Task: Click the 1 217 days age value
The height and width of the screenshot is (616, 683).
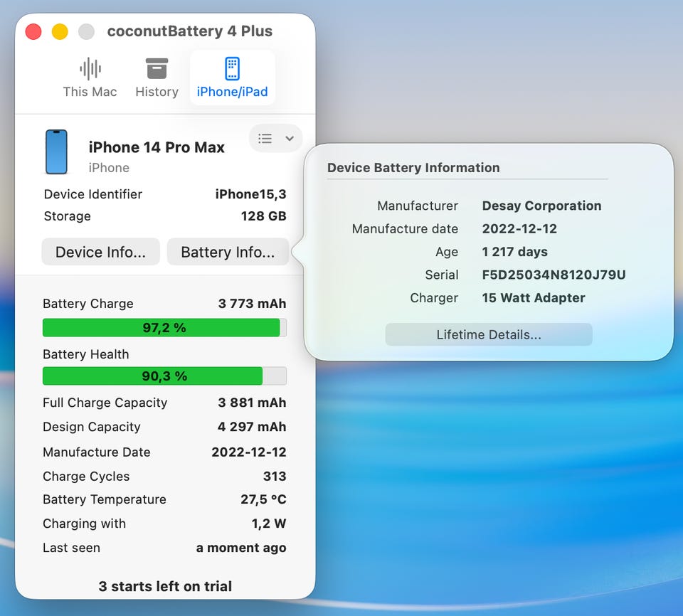Action: tap(514, 252)
